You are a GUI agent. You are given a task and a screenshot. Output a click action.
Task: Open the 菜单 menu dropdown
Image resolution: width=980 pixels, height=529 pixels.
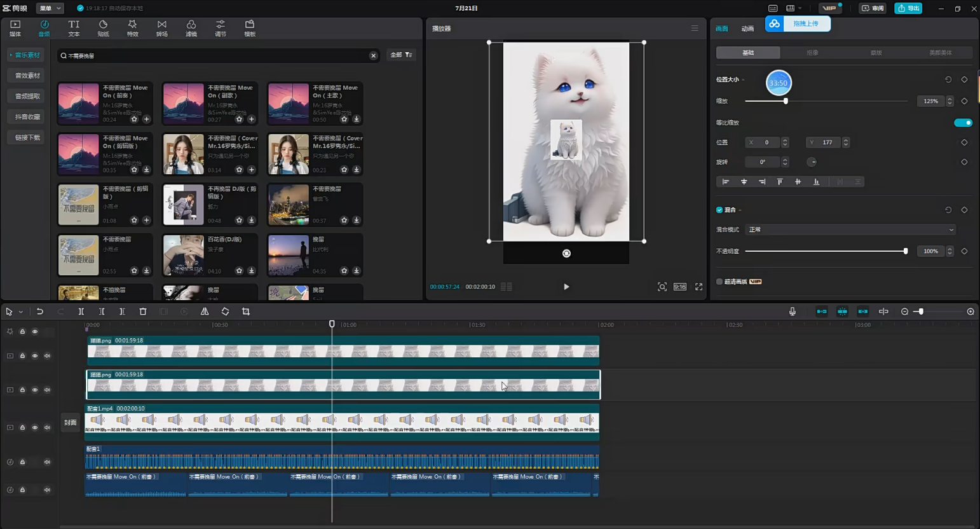click(50, 8)
